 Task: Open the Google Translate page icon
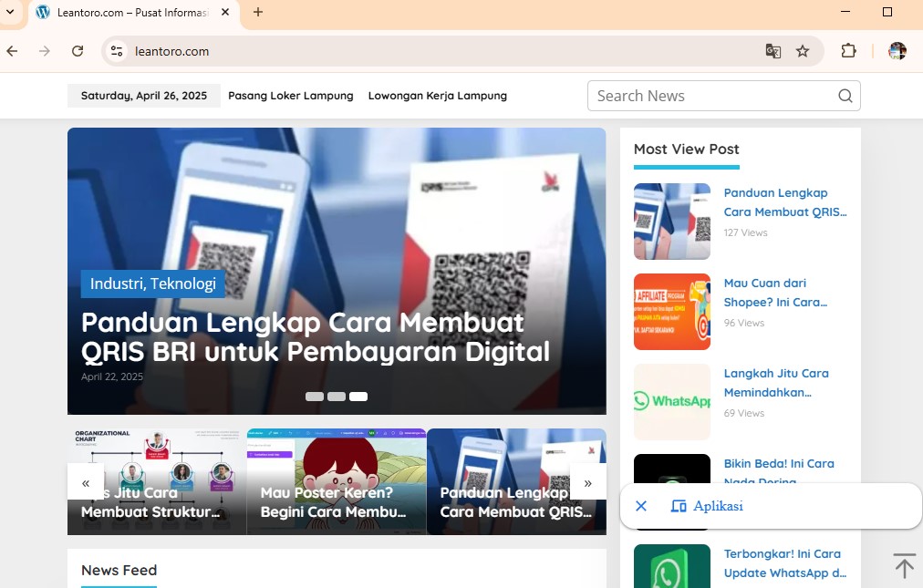(x=773, y=51)
